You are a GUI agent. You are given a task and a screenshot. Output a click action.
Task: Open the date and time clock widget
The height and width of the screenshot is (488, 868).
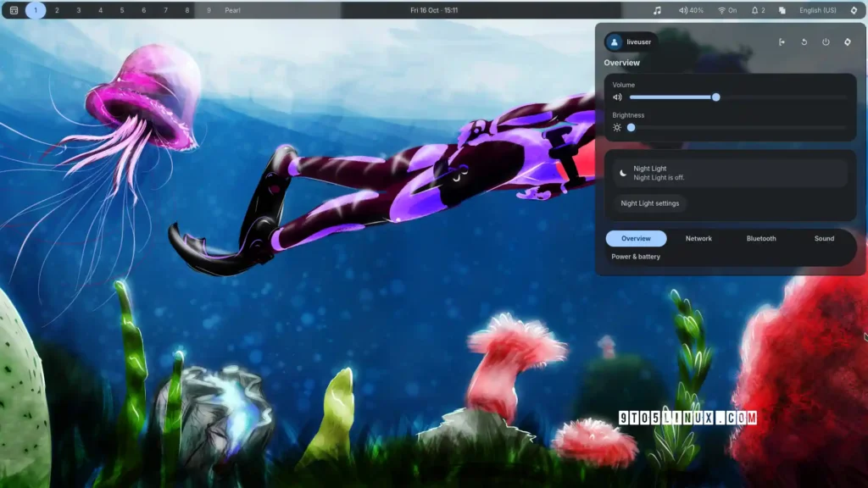click(x=434, y=10)
